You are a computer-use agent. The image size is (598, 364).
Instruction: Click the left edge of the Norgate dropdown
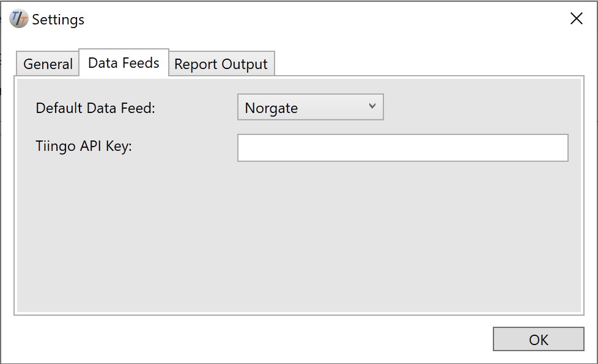241,107
